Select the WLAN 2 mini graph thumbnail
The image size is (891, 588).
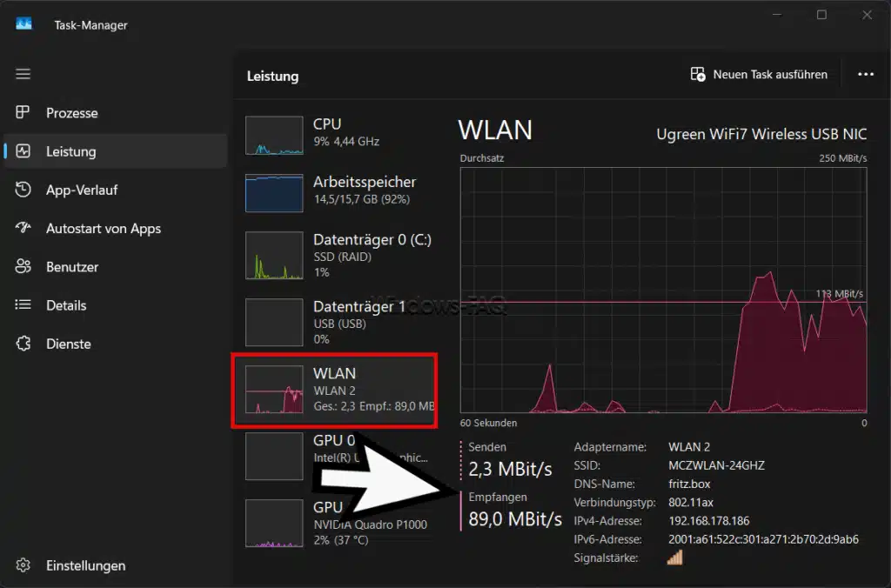coord(274,389)
